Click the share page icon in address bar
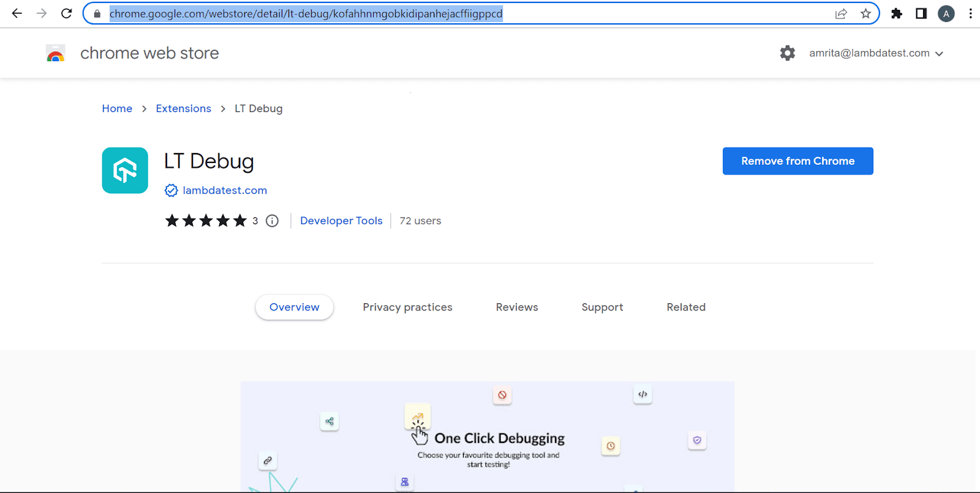 tap(841, 13)
